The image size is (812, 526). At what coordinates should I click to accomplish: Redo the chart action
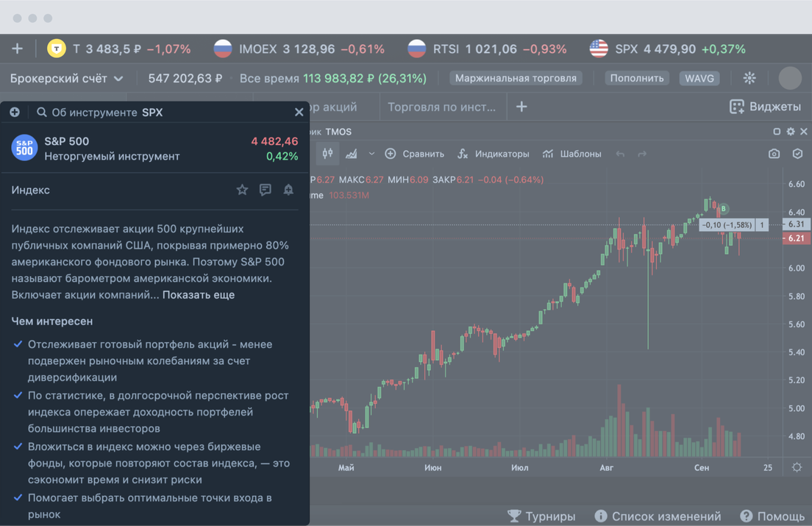coord(642,154)
